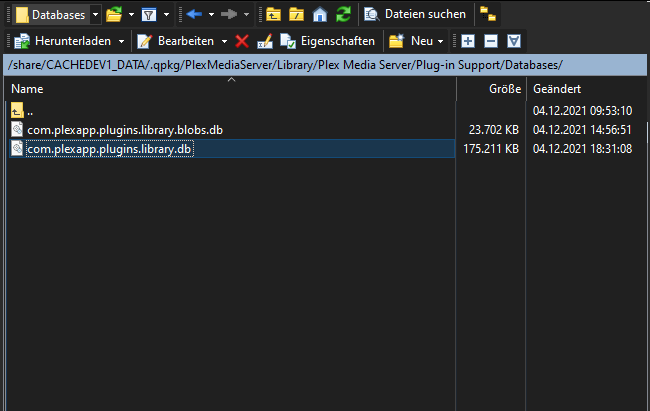Sort by the Name column header
Screen dimensions: 650x411
pos(230,89)
